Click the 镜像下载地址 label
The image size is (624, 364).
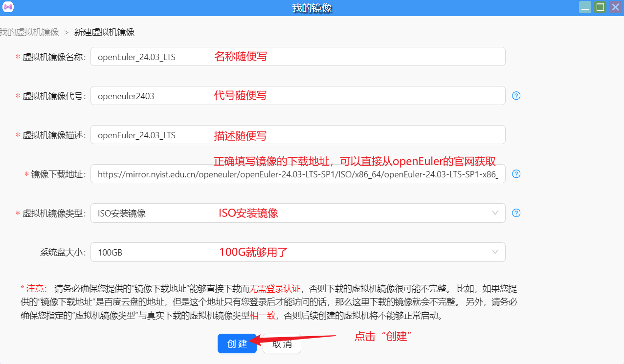click(x=59, y=174)
